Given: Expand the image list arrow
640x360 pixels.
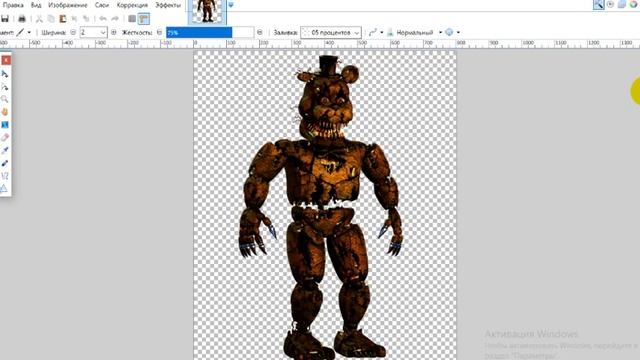Looking at the screenshot, I should [x=231, y=5].
